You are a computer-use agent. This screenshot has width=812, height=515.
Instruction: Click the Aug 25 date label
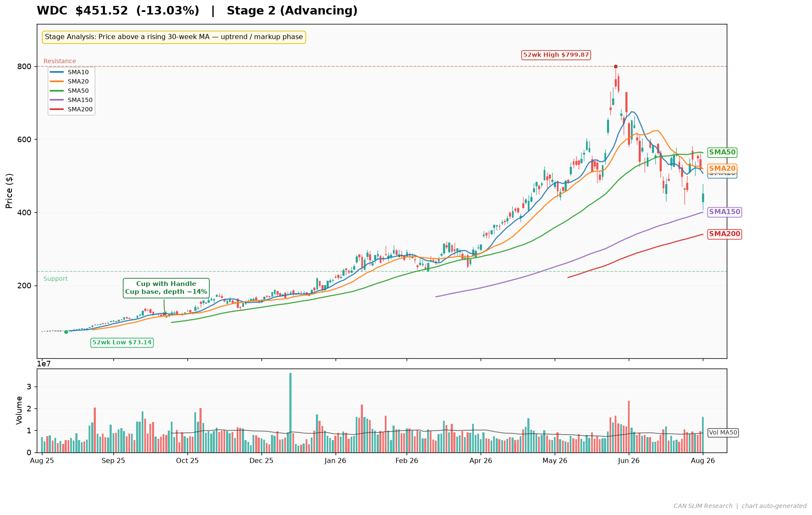pos(42,461)
